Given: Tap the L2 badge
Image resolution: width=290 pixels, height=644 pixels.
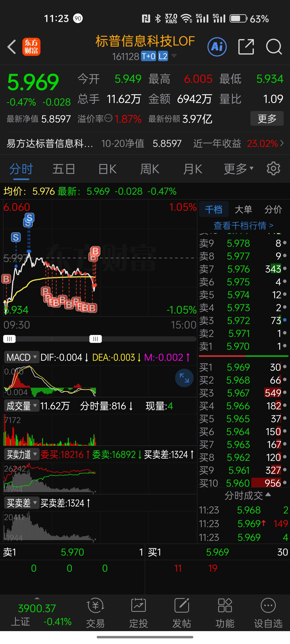Looking at the screenshot, I should point(163,56).
